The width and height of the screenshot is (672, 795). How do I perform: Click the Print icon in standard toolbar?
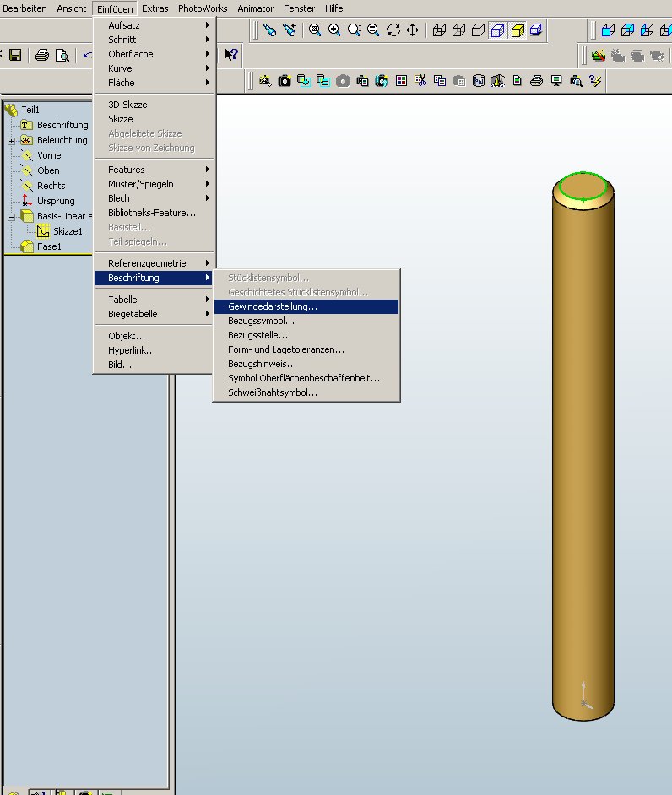(42, 55)
